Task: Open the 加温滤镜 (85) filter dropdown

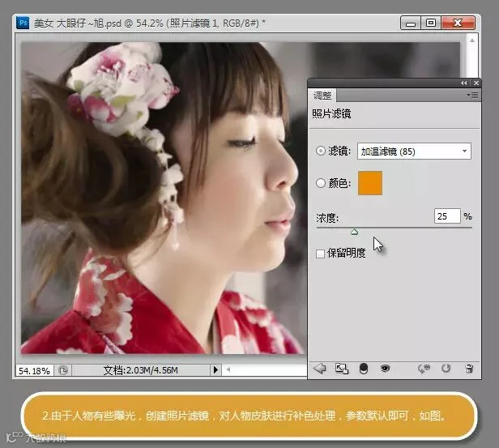Action: (x=414, y=151)
